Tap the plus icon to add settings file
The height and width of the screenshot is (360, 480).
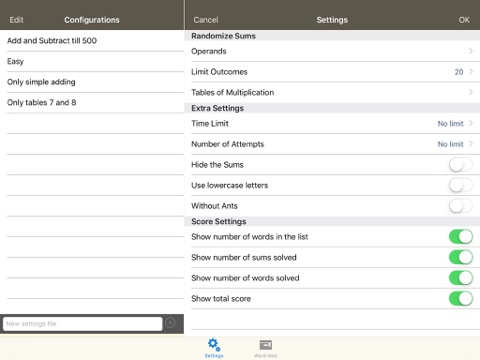pyautogui.click(x=170, y=323)
